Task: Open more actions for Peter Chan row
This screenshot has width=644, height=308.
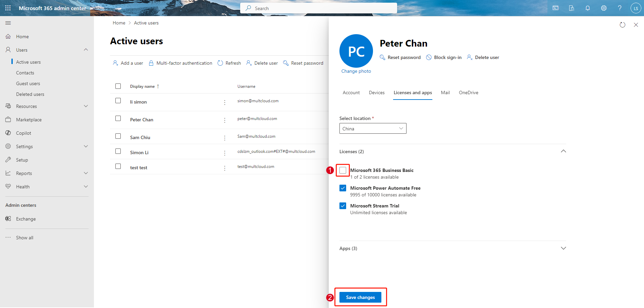Action: coord(225,120)
